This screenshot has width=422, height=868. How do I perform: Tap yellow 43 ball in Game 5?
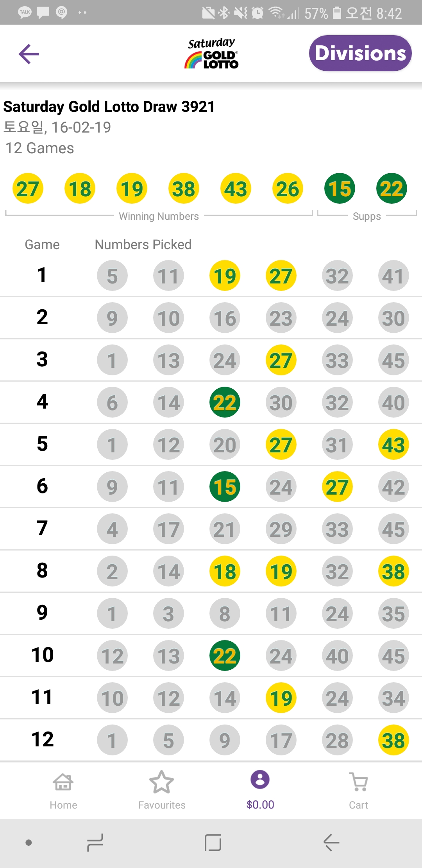[393, 445]
